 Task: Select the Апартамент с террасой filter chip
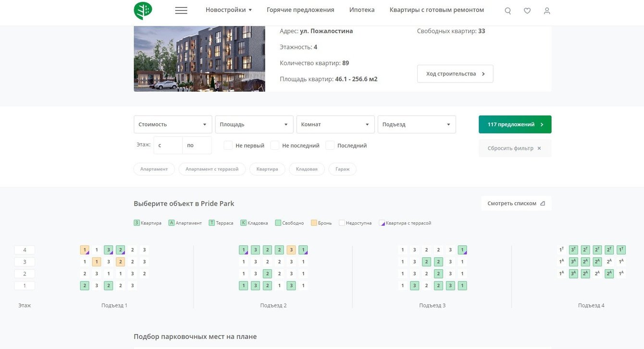(212, 169)
